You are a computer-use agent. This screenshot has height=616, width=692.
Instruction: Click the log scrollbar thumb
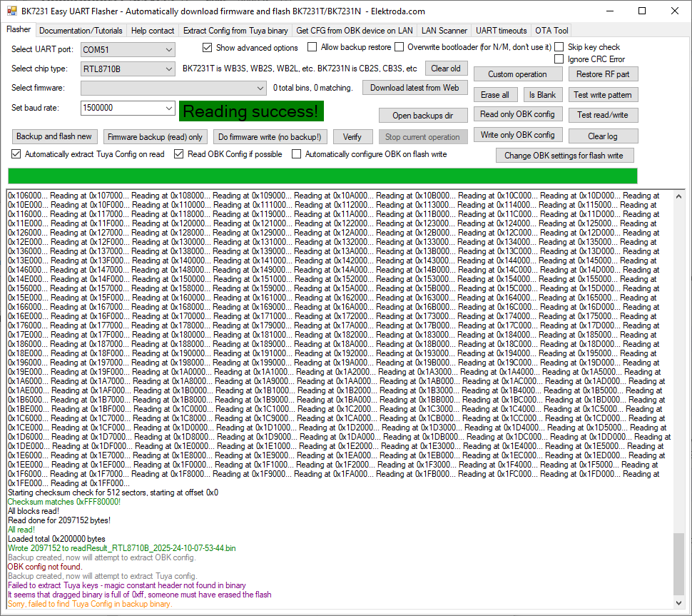(678, 564)
